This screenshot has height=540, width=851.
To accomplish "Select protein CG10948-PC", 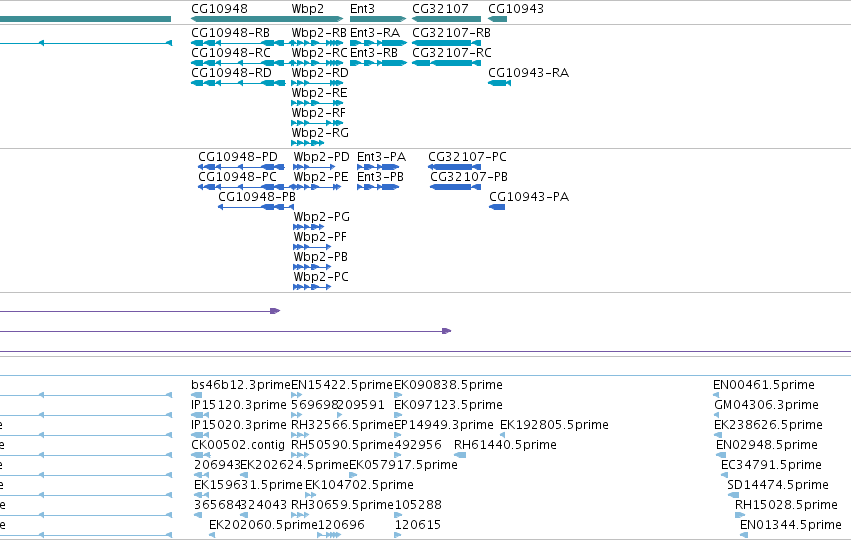I will pyautogui.click(x=237, y=177).
